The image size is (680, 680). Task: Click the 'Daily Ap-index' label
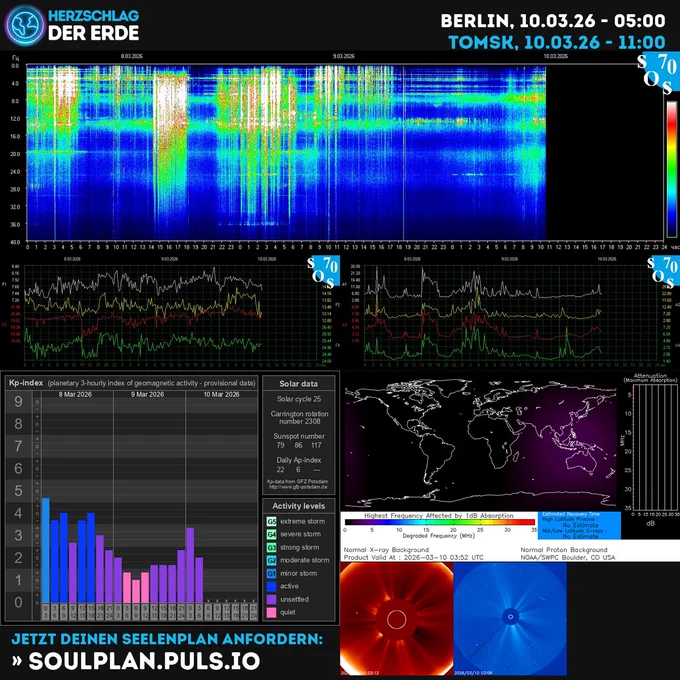coord(299,460)
